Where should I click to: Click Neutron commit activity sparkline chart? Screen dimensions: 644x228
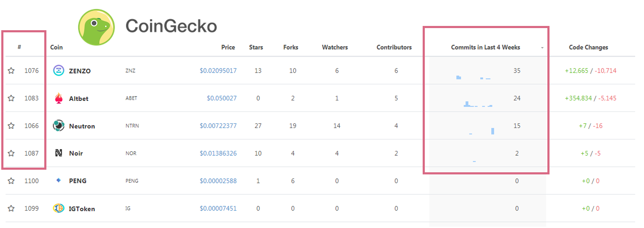tap(481, 131)
